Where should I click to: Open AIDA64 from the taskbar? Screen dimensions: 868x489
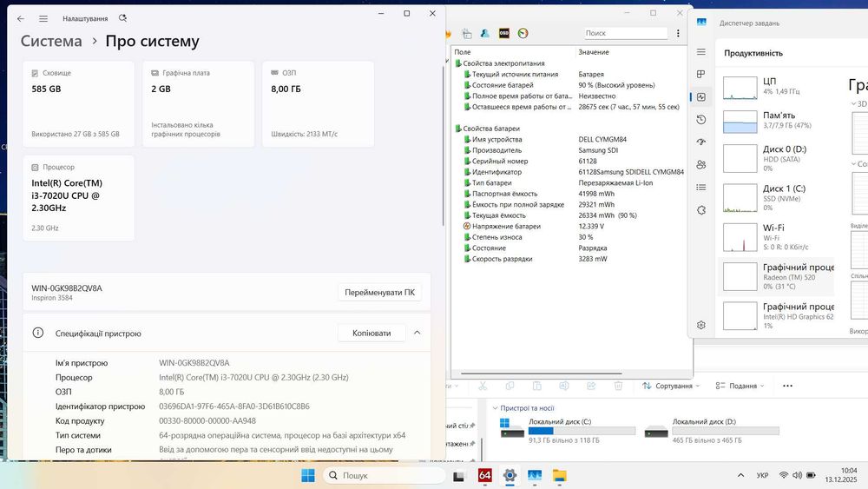pos(485,475)
